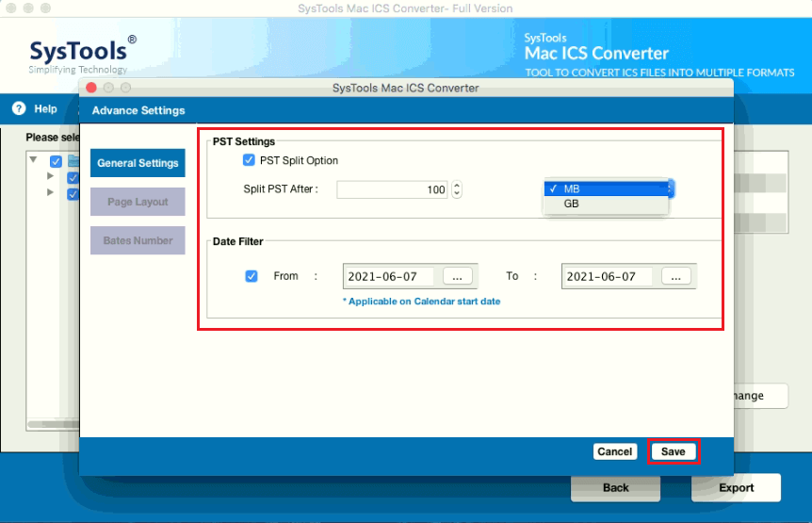Collapse the top tree node triangle
Screen dimensions: 812x523
34,159
